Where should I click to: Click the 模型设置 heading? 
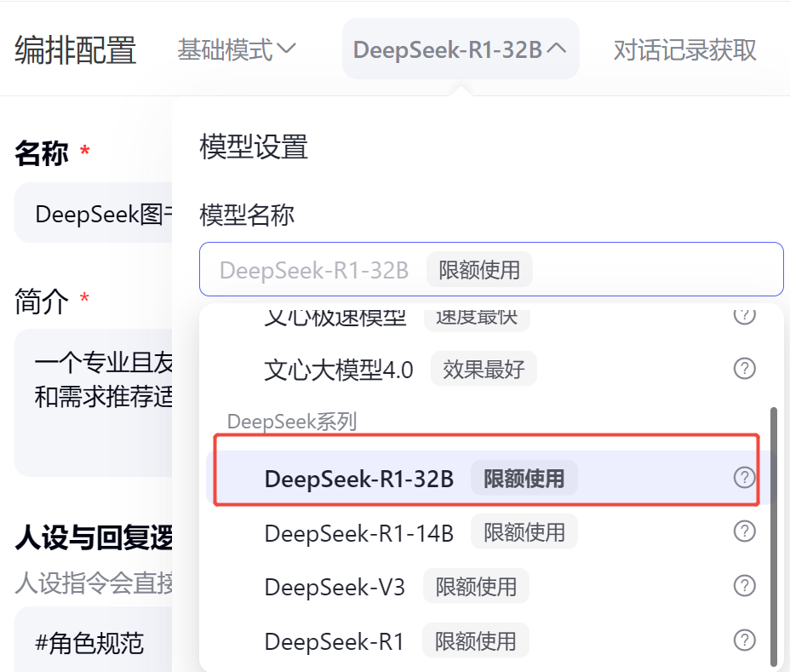[254, 146]
